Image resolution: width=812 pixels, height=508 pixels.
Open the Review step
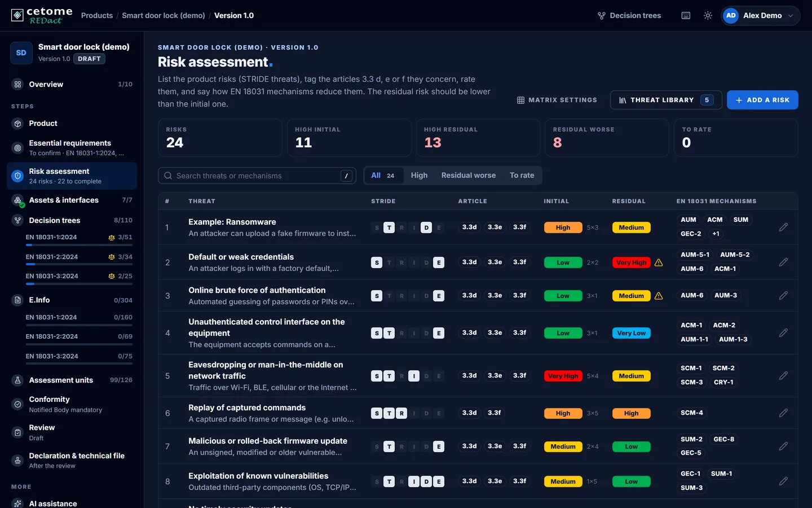point(72,432)
